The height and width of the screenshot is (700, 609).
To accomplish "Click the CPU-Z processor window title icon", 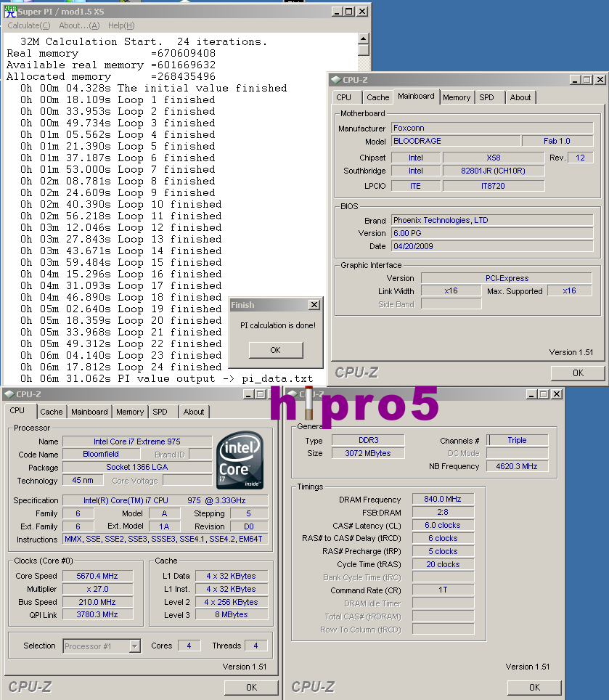I will [9, 394].
